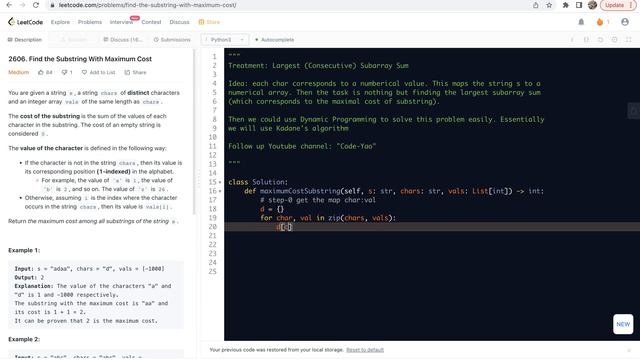Viewport: 640px width, 360px height.
Task: Click the editor info icon
Action: 572,40
